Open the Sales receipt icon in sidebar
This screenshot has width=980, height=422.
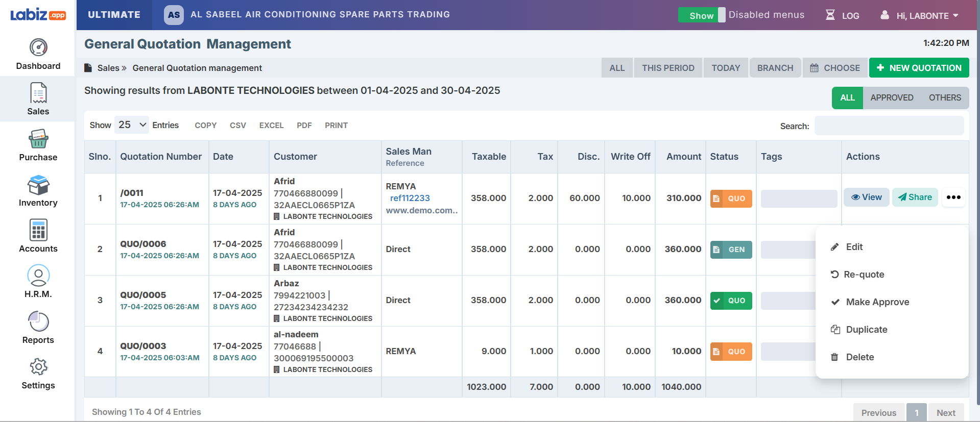38,93
